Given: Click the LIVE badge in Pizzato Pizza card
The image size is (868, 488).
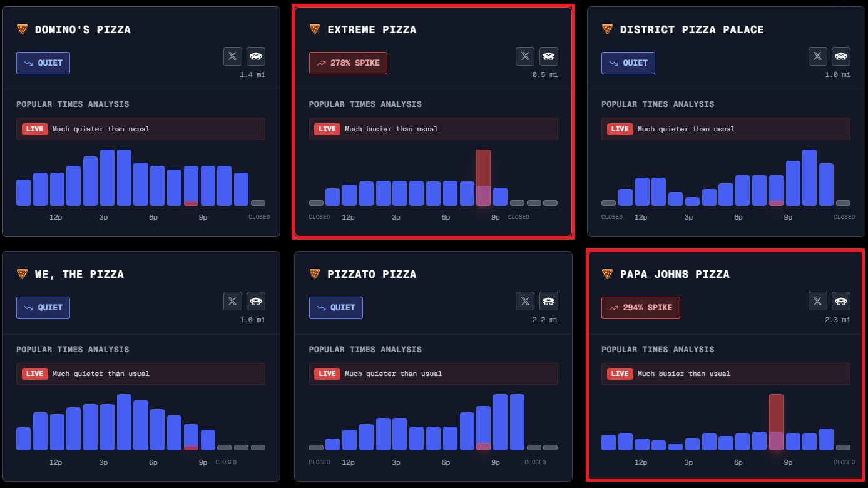Looking at the screenshot, I should point(327,374).
